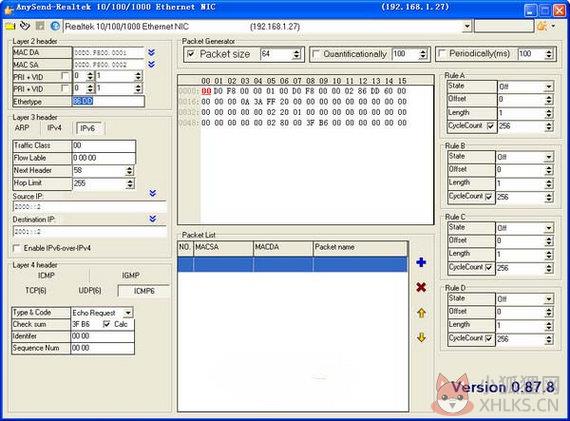Click the gray save icon in toolbar

40,26
